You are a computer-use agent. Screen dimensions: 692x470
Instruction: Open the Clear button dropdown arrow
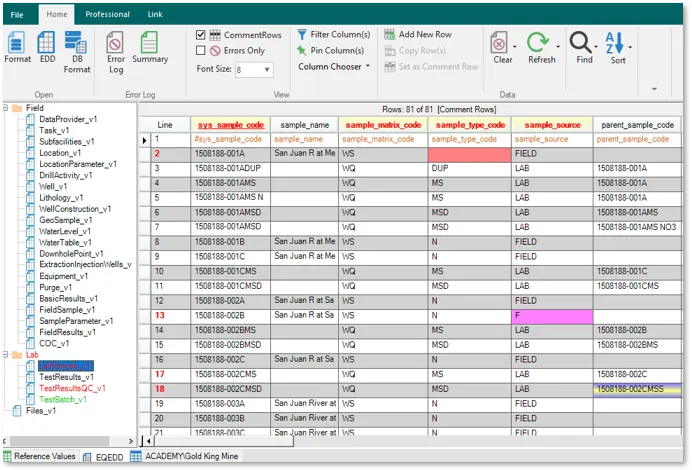coord(515,46)
